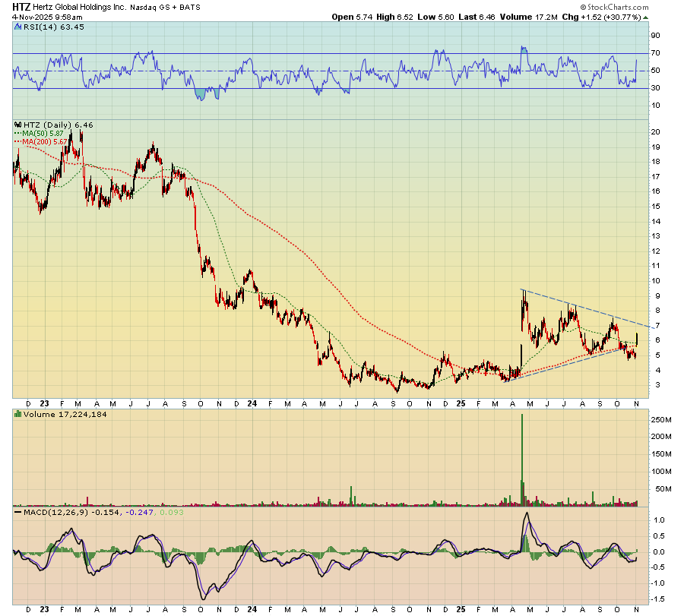The height and width of the screenshot is (616, 684).
Task: Click the 90 label on the RSI axis
Action: point(655,35)
